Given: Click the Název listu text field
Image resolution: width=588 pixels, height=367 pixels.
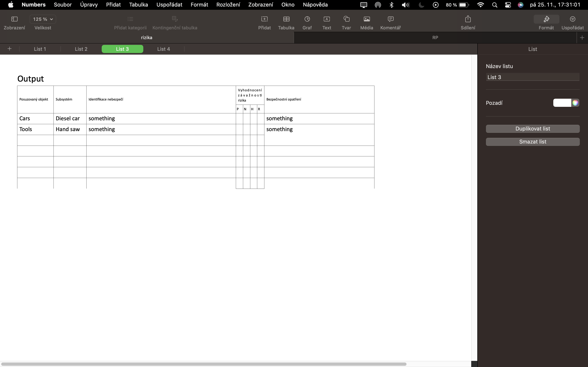Looking at the screenshot, I should coord(533,77).
